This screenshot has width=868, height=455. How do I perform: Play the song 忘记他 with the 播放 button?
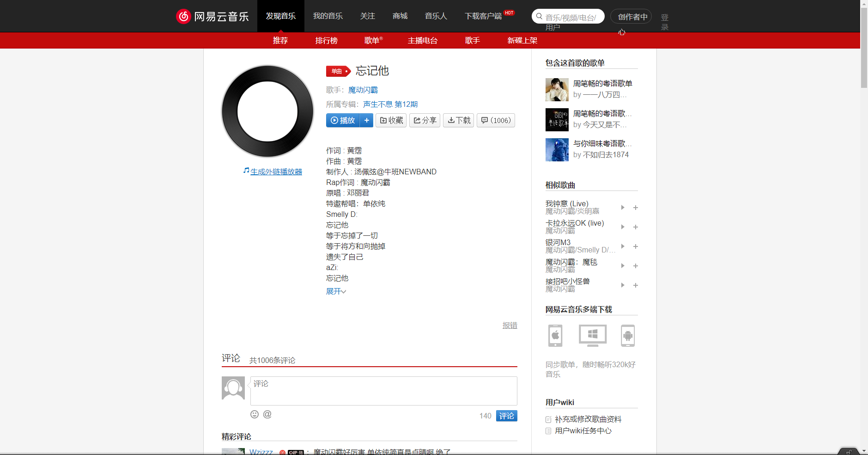pyautogui.click(x=343, y=120)
